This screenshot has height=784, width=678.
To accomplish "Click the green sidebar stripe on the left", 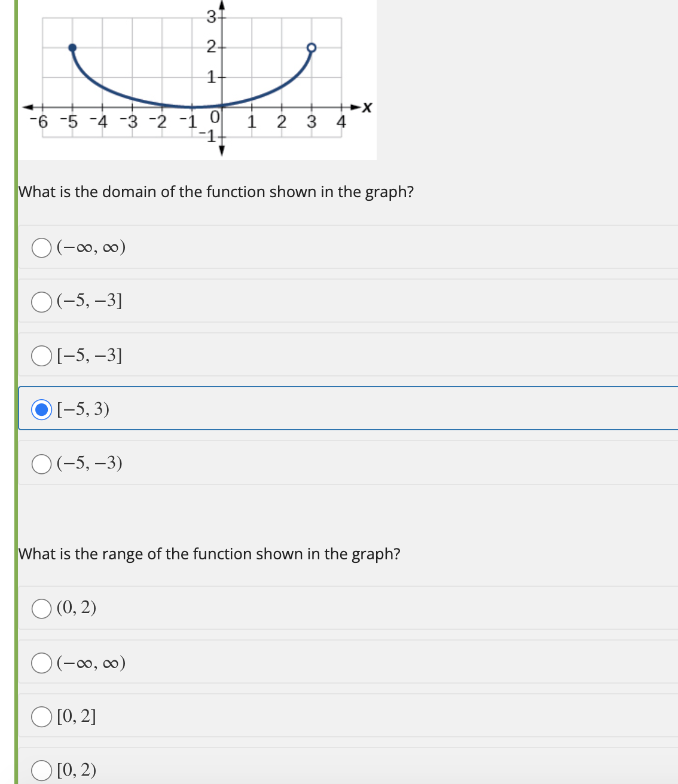I will (x=16, y=388).
